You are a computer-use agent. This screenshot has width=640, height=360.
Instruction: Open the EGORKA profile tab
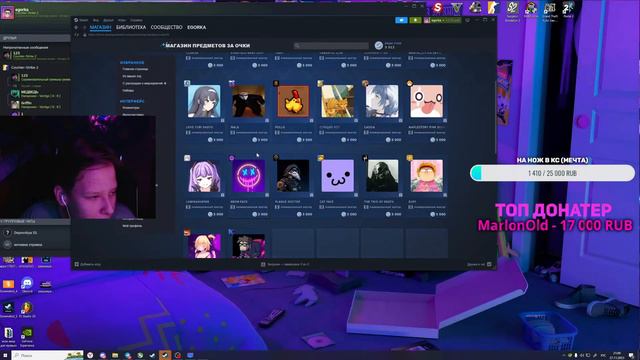click(x=197, y=27)
